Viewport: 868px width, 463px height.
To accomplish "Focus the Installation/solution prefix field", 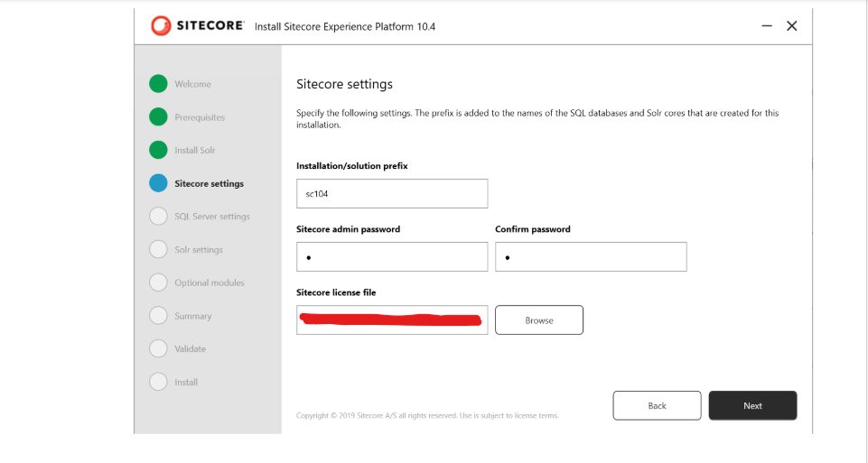I will coord(392,194).
